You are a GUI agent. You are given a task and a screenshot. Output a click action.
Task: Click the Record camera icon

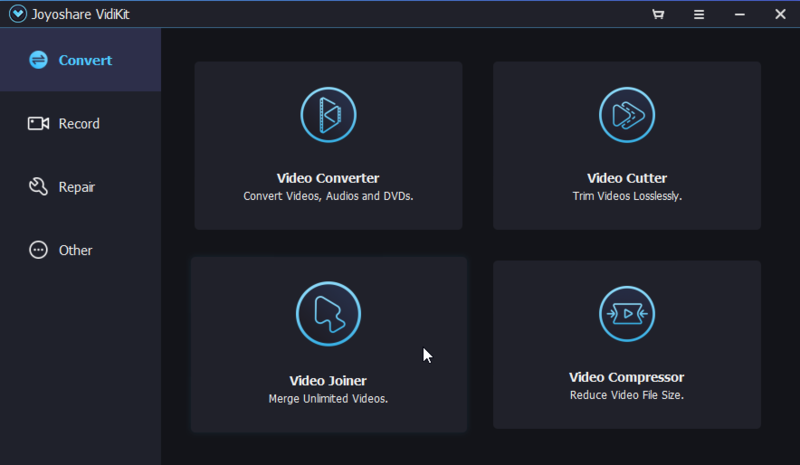pos(38,123)
